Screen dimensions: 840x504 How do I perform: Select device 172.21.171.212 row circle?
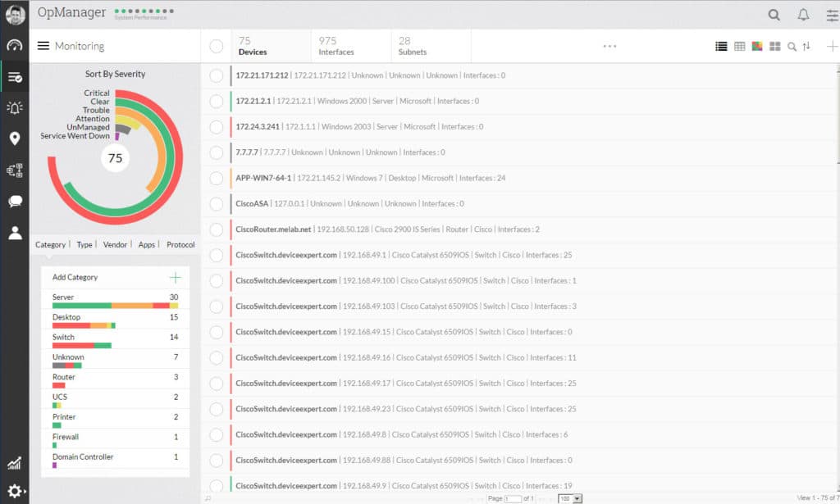pos(217,75)
